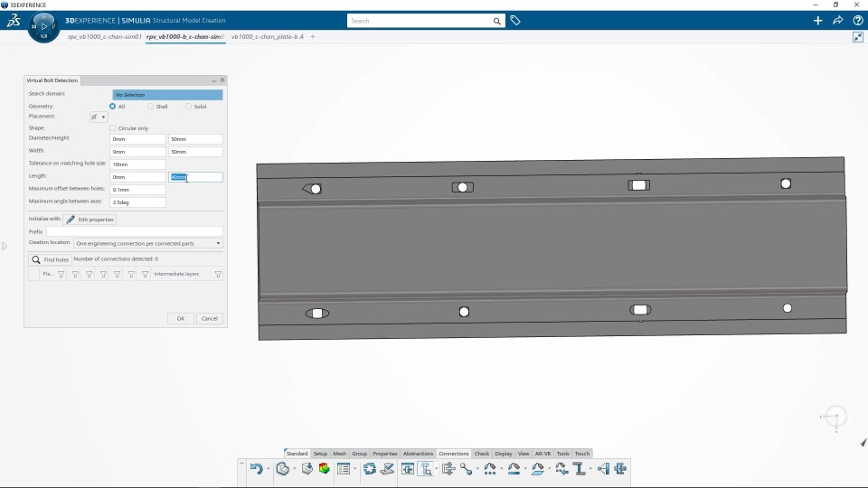This screenshot has width=868, height=488.
Task: Expand the left side panel arrow
Action: pos(4,246)
